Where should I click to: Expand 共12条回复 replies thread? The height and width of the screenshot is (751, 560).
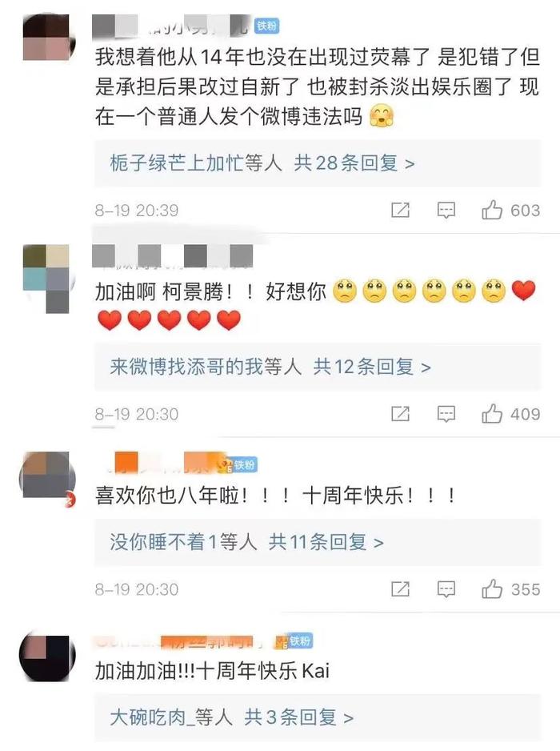point(372,367)
